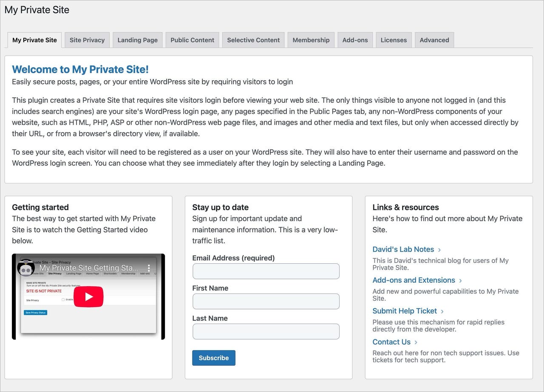Click the video channel avatar icon
The image size is (544, 392).
pos(26,268)
